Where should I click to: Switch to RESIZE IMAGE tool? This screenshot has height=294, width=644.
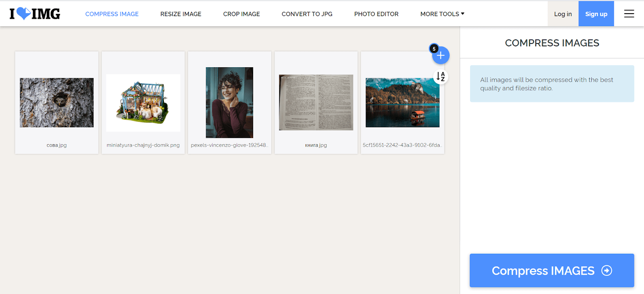point(181,14)
